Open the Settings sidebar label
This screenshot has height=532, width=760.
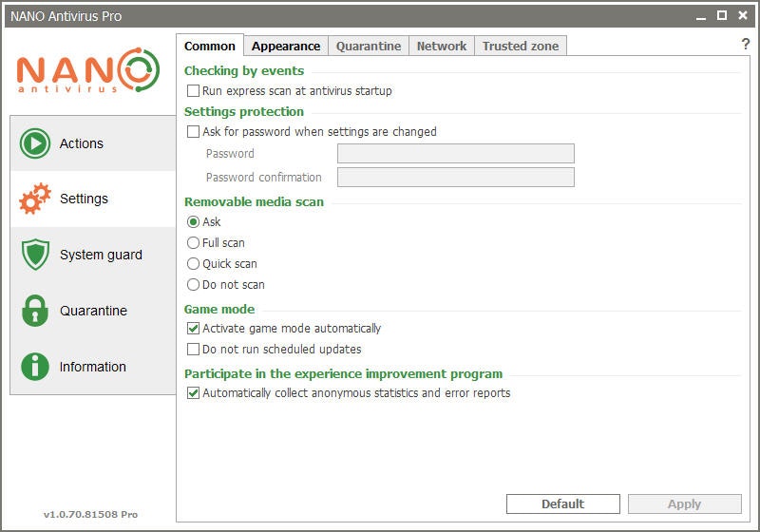[x=84, y=199]
